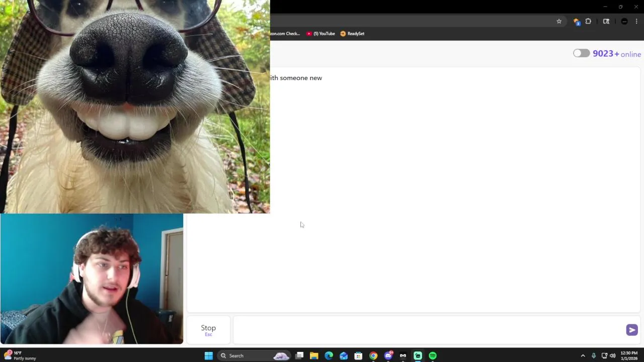The height and width of the screenshot is (362, 644).
Task: Open the black bow-tie app in taskbar
Action: 403,355
